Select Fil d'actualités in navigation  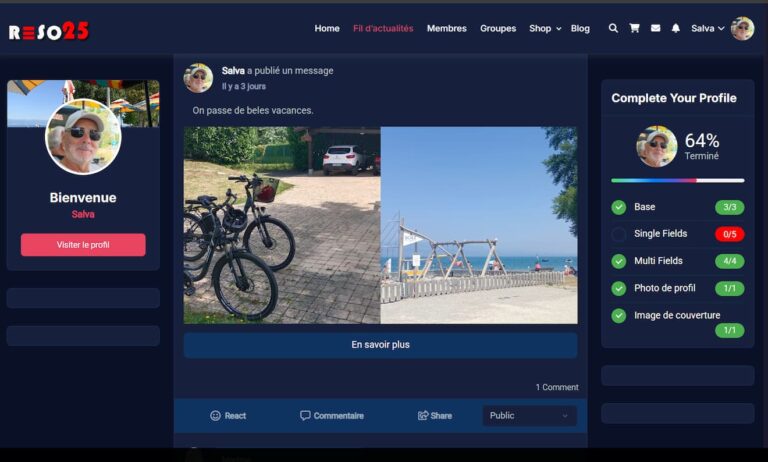383,28
